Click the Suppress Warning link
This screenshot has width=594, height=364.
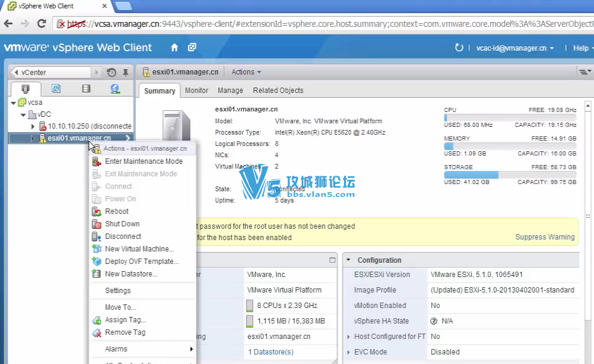544,237
